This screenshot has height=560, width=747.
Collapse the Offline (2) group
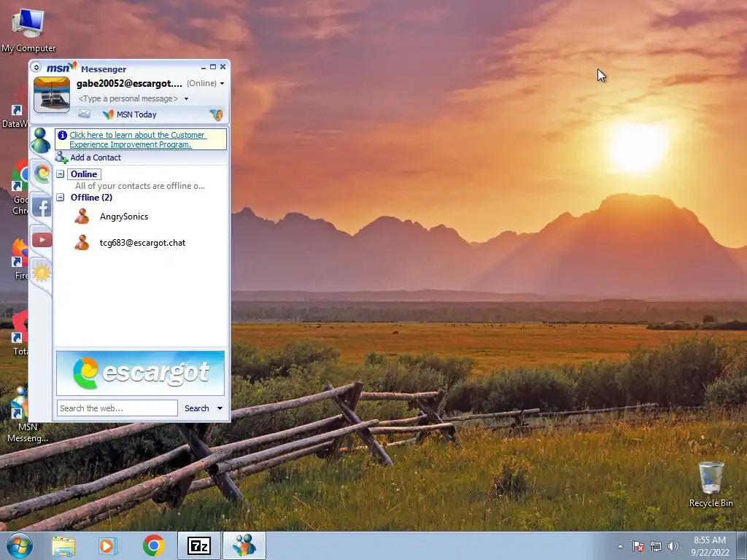pyautogui.click(x=61, y=197)
